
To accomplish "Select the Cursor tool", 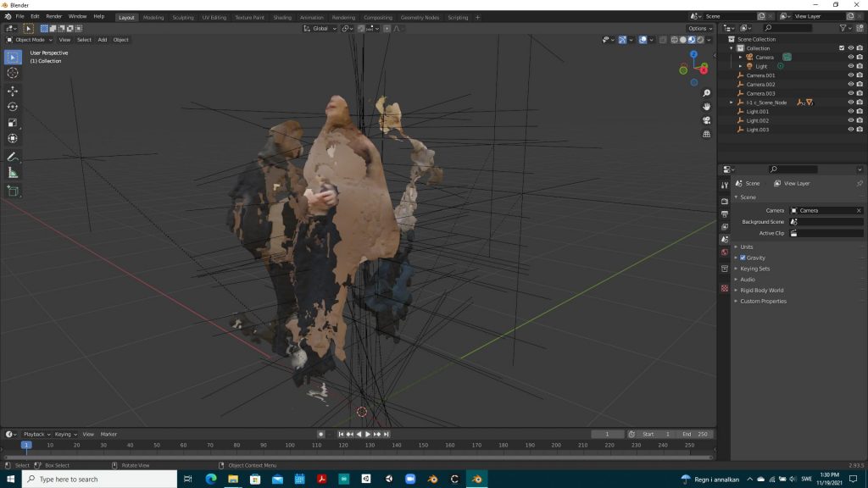I will 13,73.
